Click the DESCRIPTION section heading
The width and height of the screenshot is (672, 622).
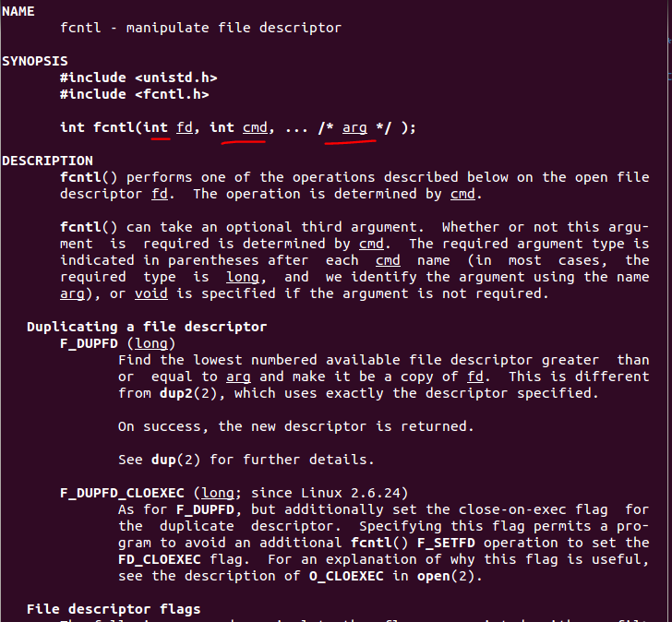(x=47, y=161)
